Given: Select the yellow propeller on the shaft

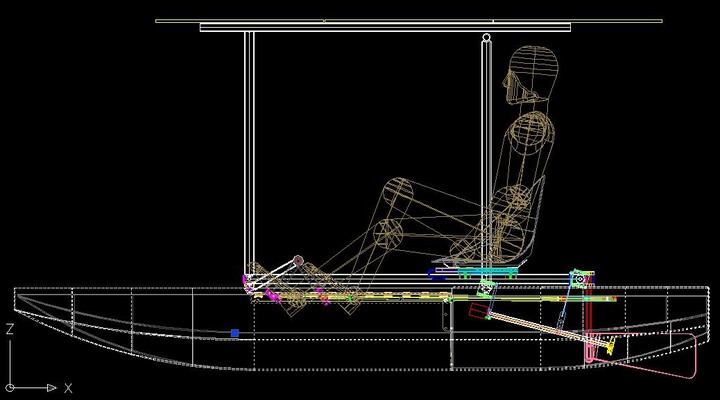Looking at the screenshot, I should coord(610,346).
